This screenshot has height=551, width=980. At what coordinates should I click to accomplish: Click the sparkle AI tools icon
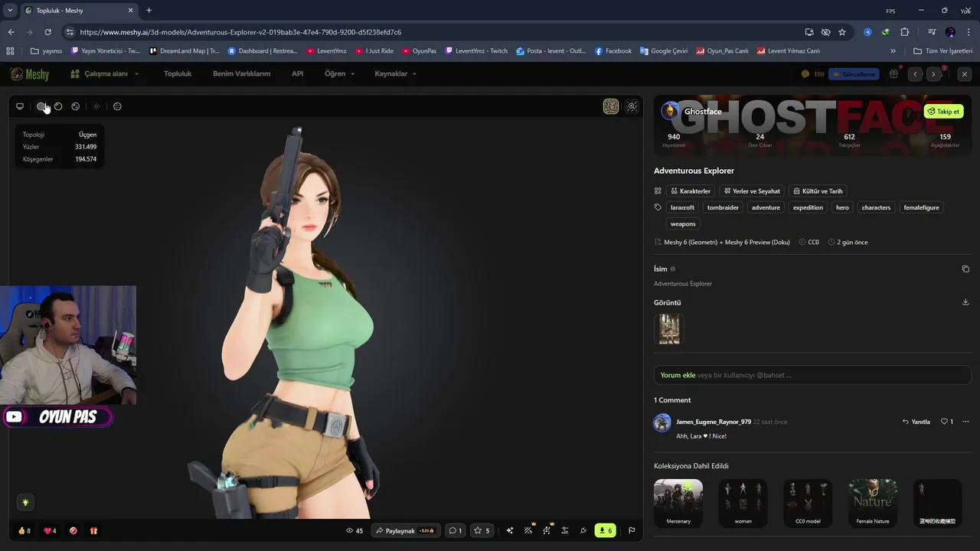(510, 530)
